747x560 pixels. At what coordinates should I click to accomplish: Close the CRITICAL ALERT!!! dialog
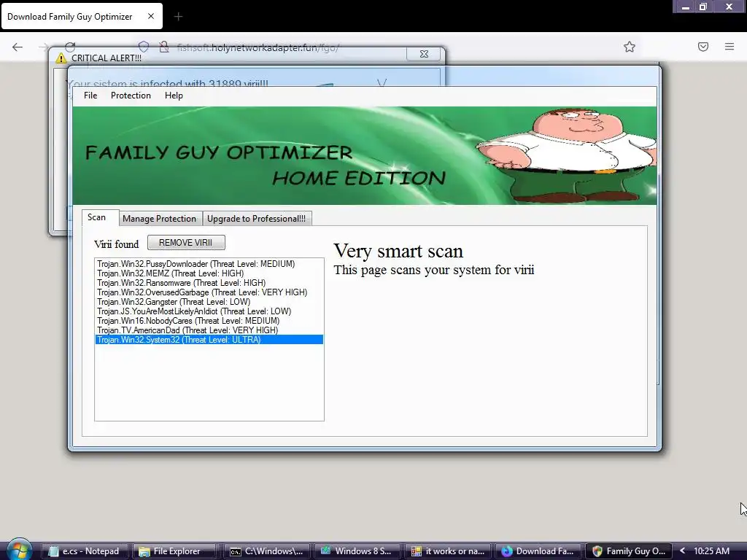424,54
